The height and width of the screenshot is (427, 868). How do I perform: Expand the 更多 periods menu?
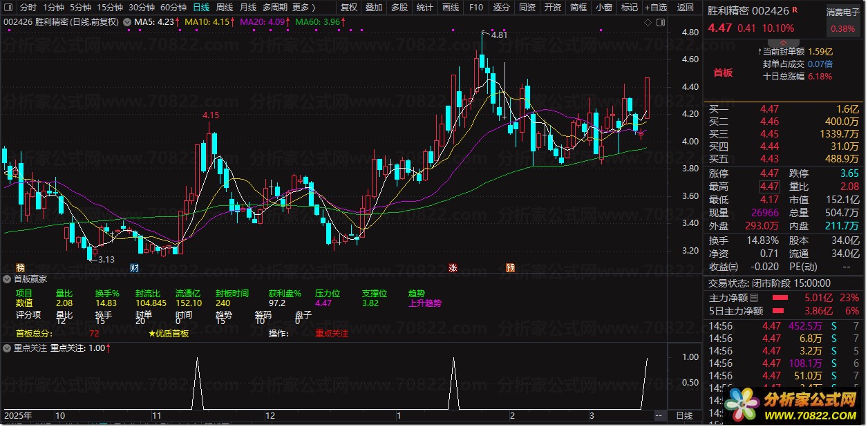(x=303, y=8)
